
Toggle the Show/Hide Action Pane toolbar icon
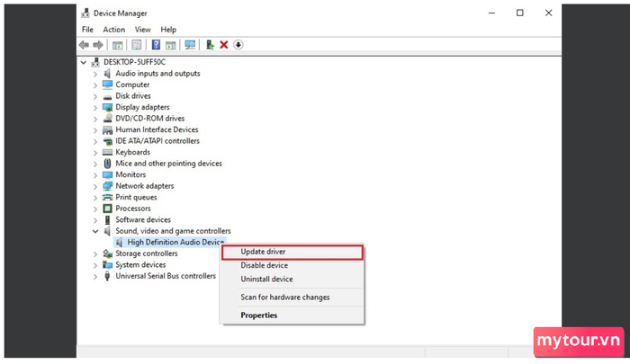coord(171,45)
